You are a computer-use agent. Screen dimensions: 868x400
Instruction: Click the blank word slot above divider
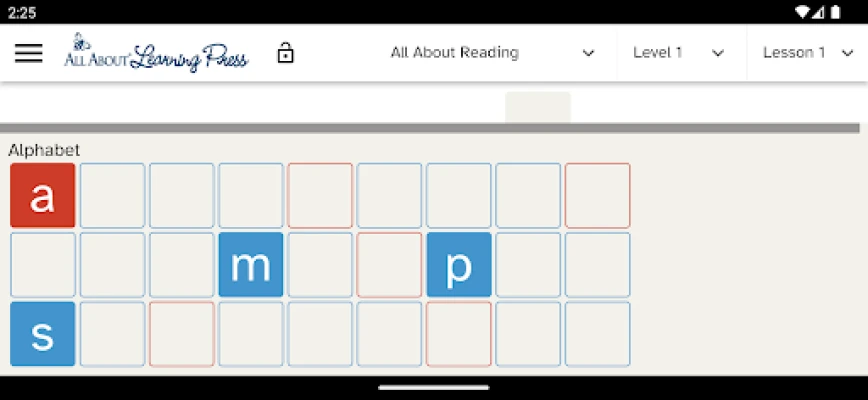tap(538, 107)
